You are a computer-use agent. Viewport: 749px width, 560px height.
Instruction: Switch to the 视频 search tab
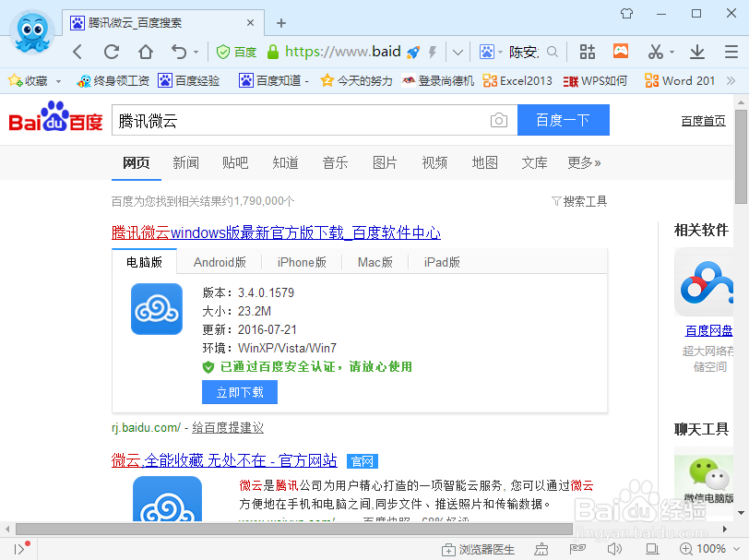pyautogui.click(x=434, y=163)
